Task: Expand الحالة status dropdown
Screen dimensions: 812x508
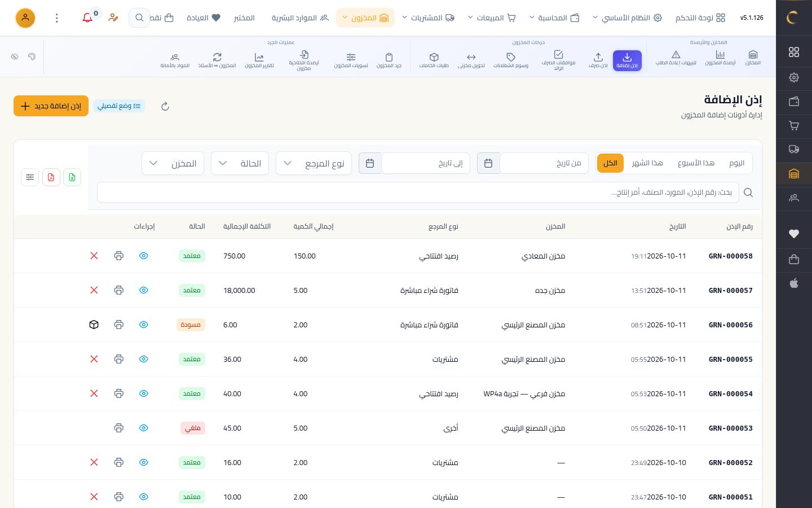Action: tap(240, 163)
